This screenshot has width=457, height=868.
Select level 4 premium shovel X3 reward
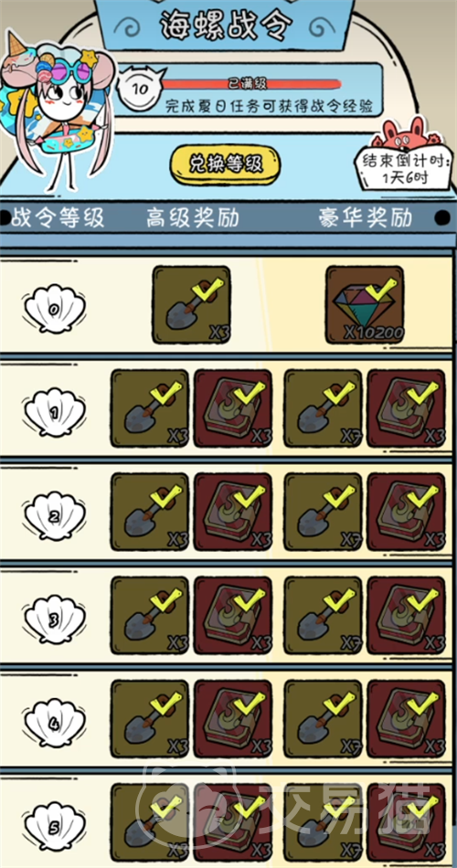(150, 718)
